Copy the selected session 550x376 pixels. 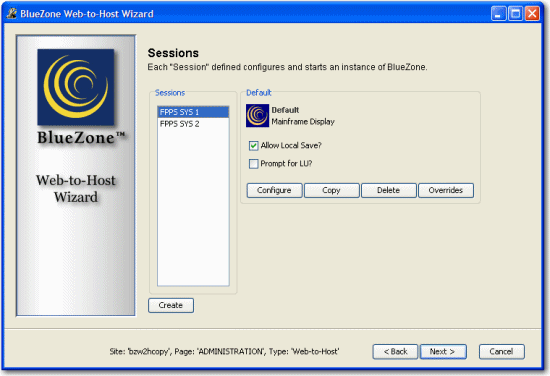331,190
